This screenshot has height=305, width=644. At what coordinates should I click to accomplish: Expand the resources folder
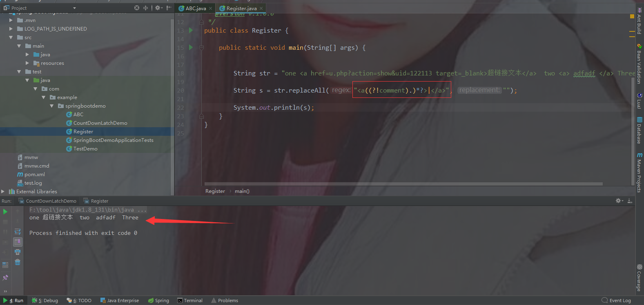(x=27, y=63)
